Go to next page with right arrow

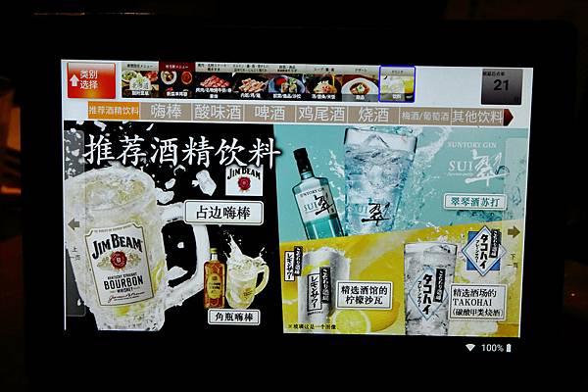tap(514, 232)
